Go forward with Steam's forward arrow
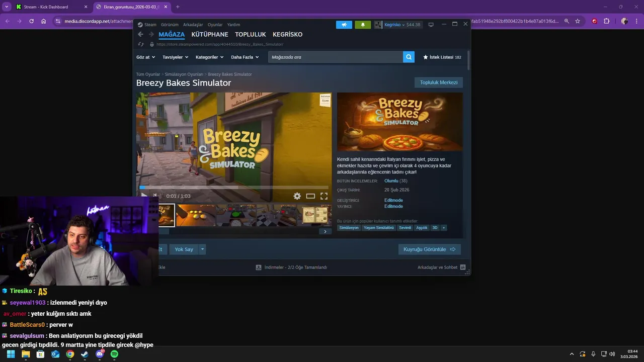The width and height of the screenshot is (644, 362). (x=151, y=35)
